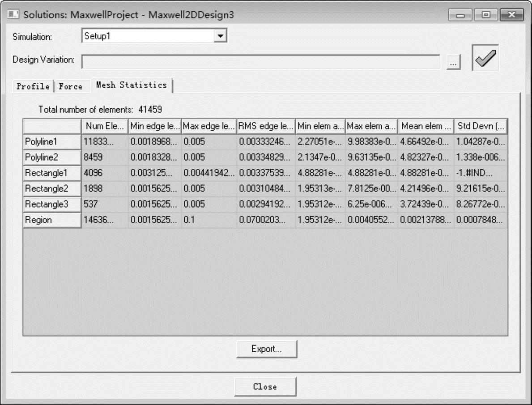Click the Export button
This screenshot has width=532, height=405.
click(267, 349)
